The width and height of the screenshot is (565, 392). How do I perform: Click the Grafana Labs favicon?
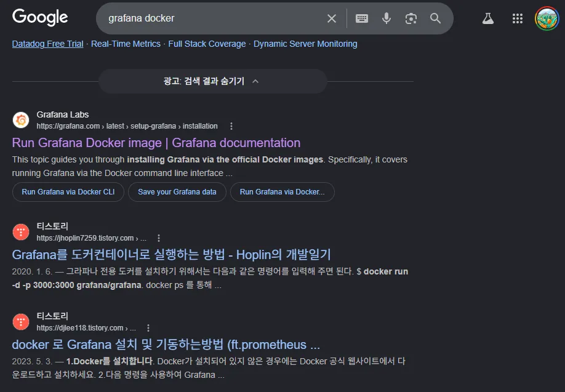pos(21,120)
